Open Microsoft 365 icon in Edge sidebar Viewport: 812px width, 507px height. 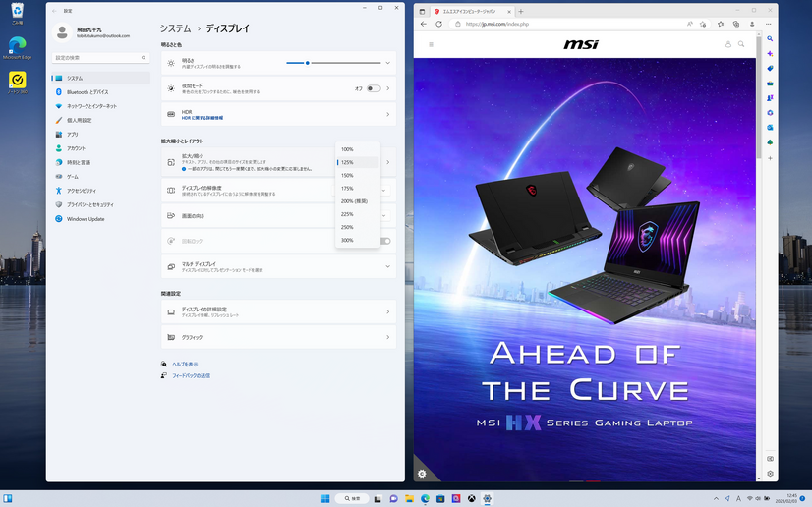[x=770, y=113]
